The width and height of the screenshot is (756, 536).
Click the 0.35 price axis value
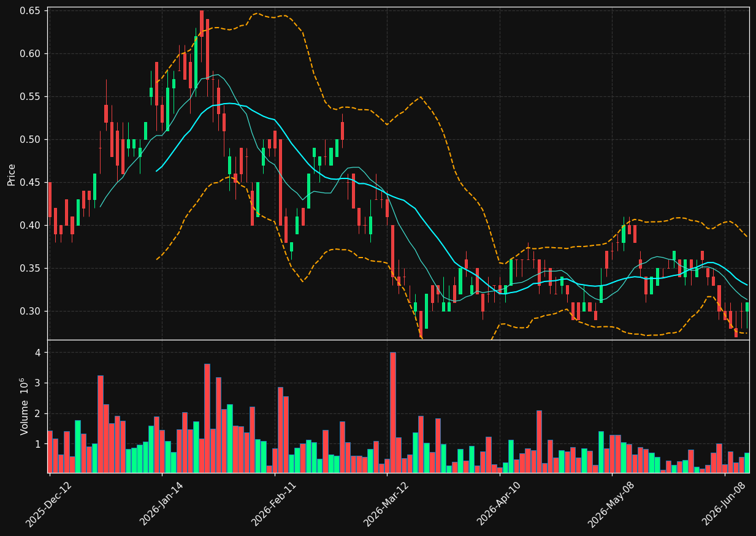click(x=30, y=269)
